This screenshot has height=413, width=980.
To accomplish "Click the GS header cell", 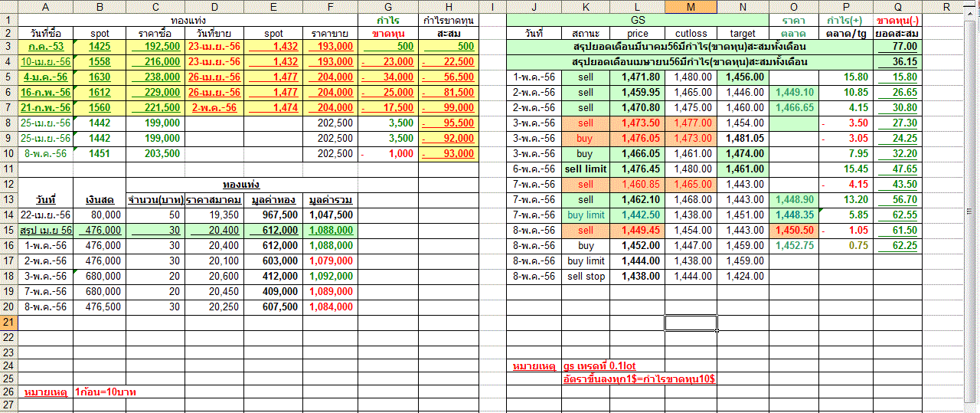I will pos(637,20).
